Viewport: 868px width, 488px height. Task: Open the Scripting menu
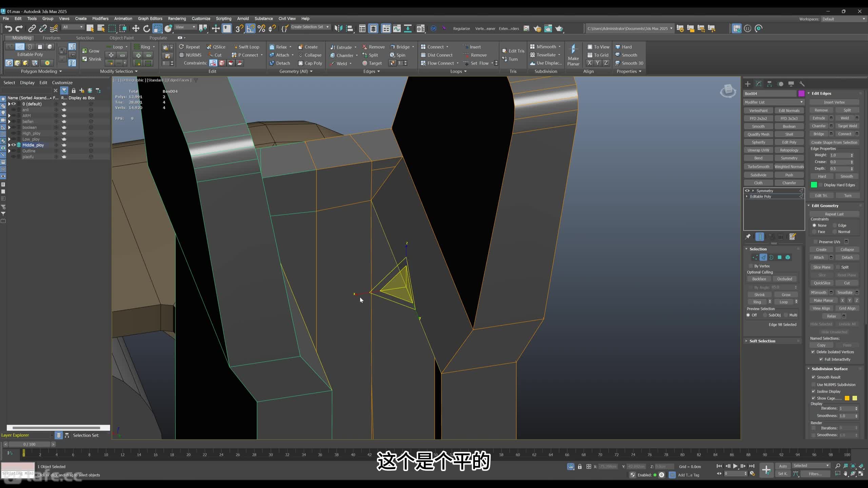pos(223,19)
